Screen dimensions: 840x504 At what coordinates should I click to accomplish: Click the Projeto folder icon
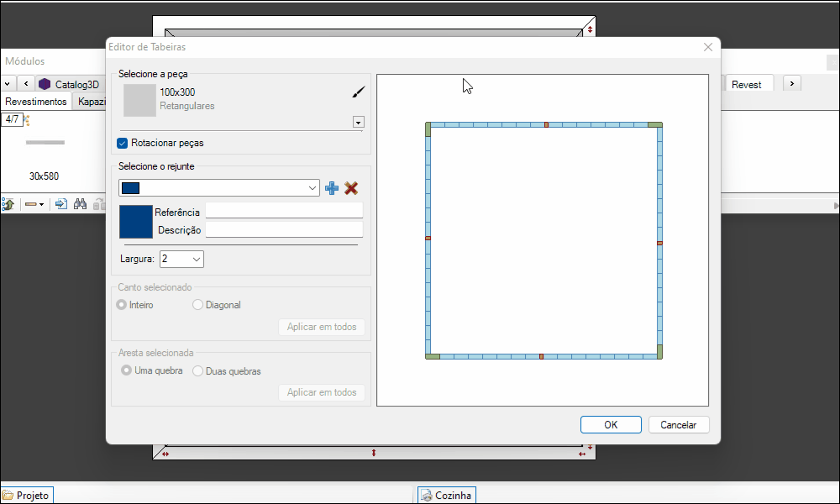click(x=8, y=496)
